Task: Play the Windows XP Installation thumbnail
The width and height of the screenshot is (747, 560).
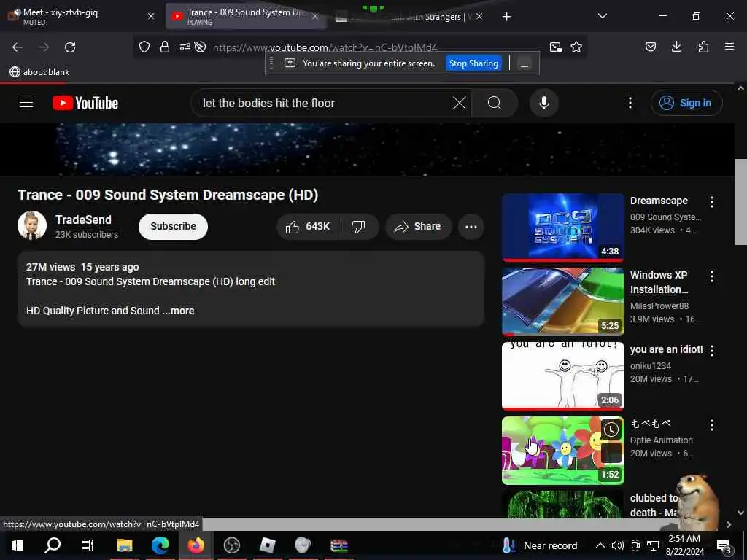Action: point(562,301)
